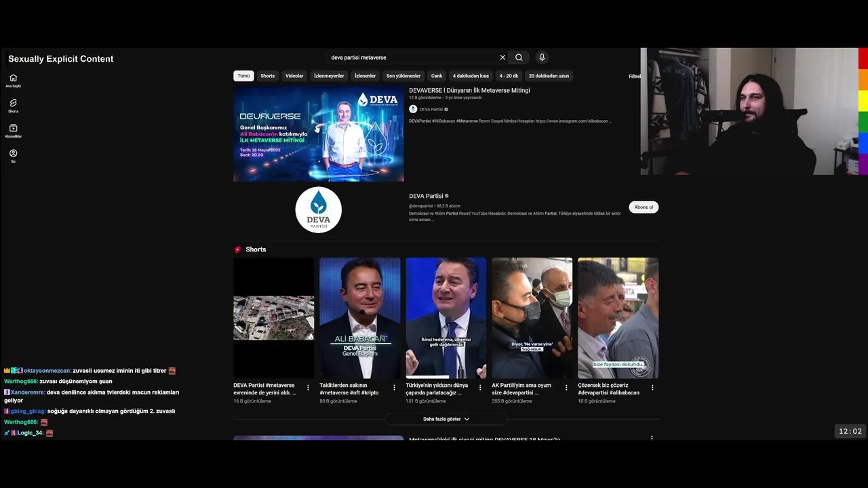Select the Shorts filter chip

268,76
